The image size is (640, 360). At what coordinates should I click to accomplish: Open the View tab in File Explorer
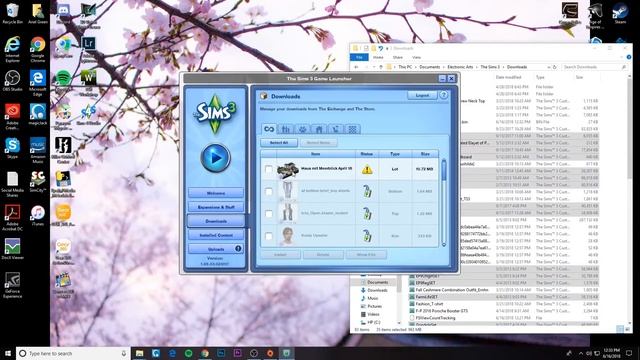[416, 57]
